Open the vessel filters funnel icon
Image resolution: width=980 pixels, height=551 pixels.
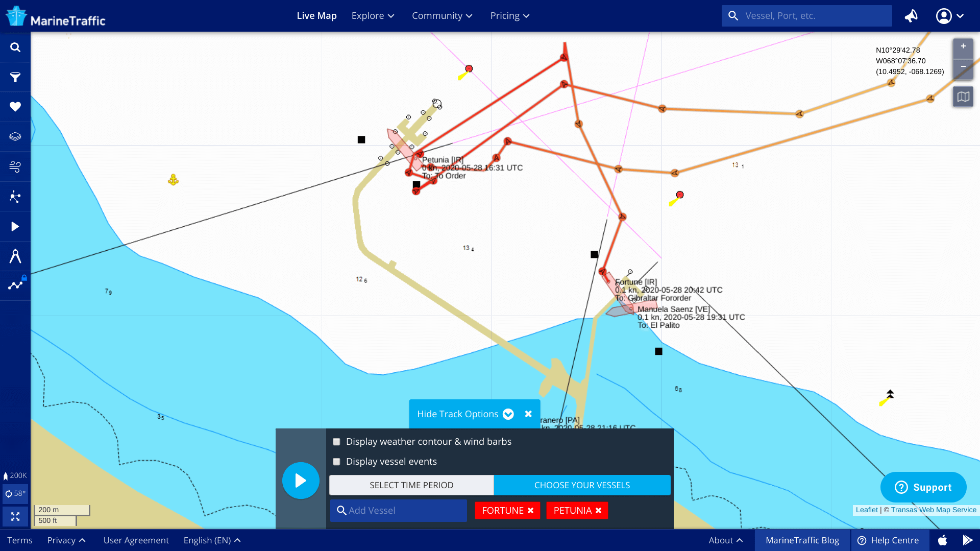tap(15, 77)
